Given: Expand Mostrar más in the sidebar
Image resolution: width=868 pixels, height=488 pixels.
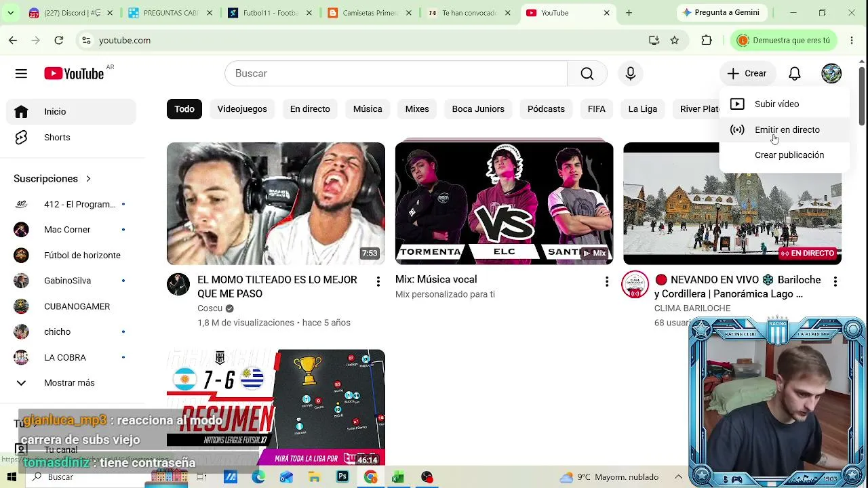Looking at the screenshot, I should (71, 383).
